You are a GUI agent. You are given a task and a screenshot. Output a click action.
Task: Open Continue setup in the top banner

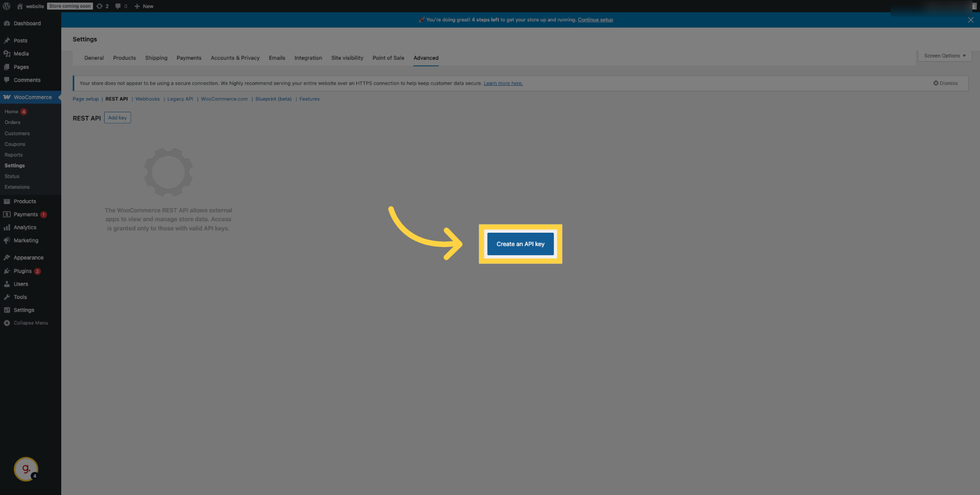tap(595, 19)
